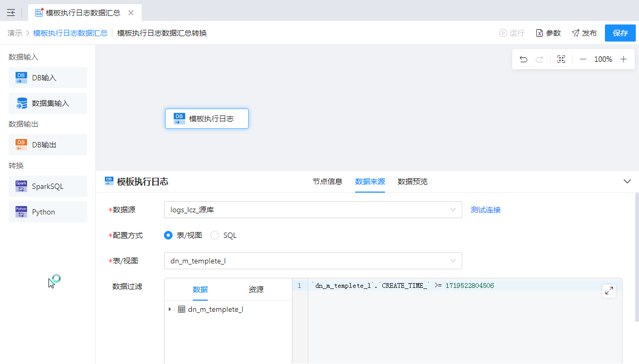Choose the 数据集输入 input component
Screen dimensions: 639x364
click(47, 103)
